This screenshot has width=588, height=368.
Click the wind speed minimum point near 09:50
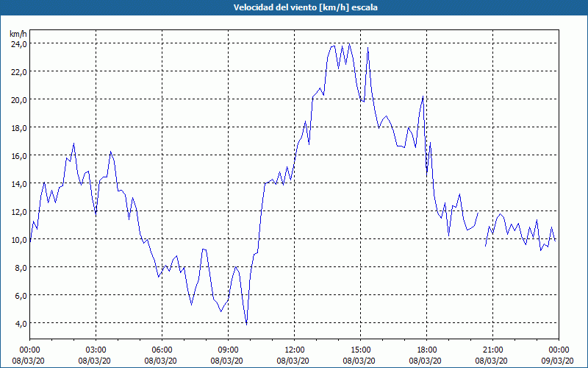[246, 325]
